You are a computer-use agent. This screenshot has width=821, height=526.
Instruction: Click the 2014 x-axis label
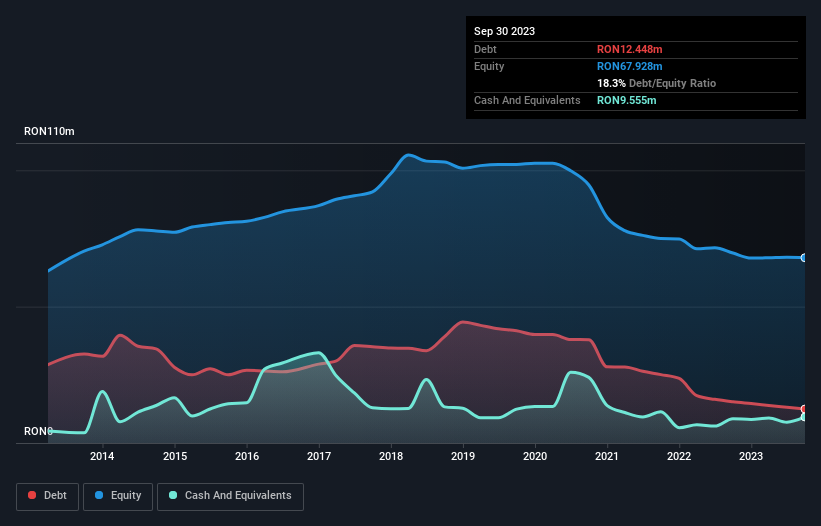pos(102,456)
